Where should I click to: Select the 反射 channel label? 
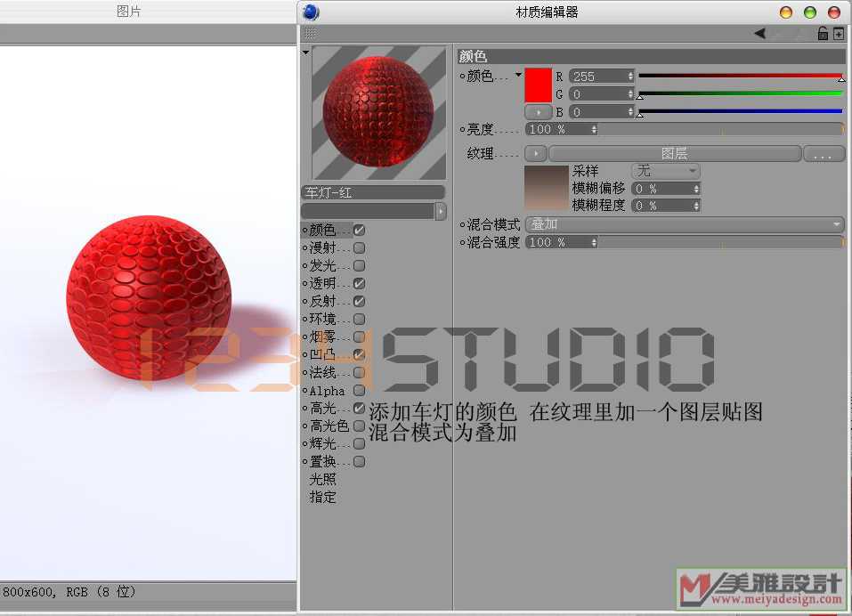click(x=323, y=301)
